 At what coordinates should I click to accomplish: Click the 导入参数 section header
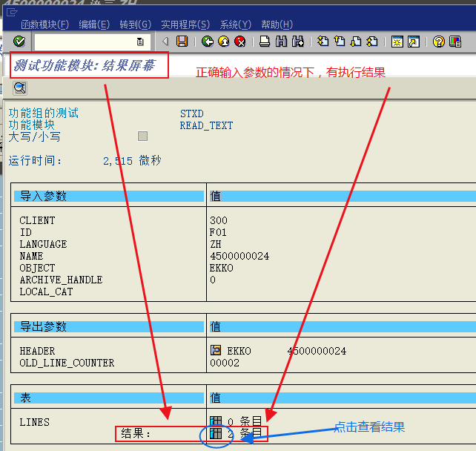point(109,196)
